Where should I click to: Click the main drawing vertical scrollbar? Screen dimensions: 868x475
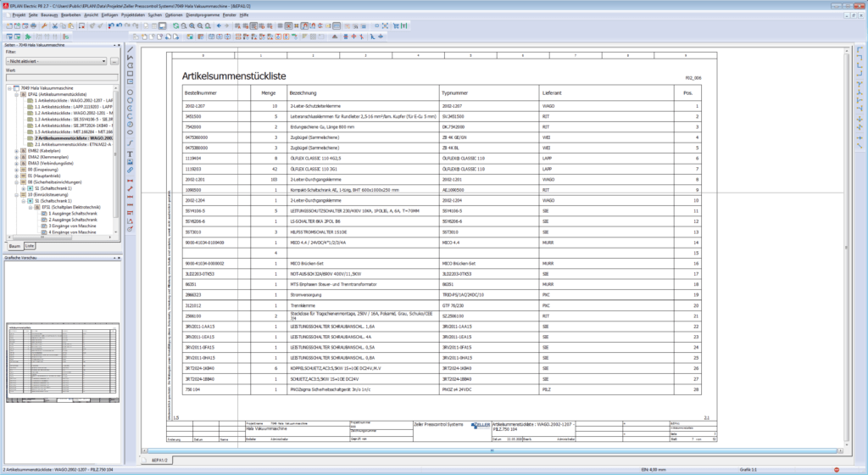pyautogui.click(x=847, y=247)
